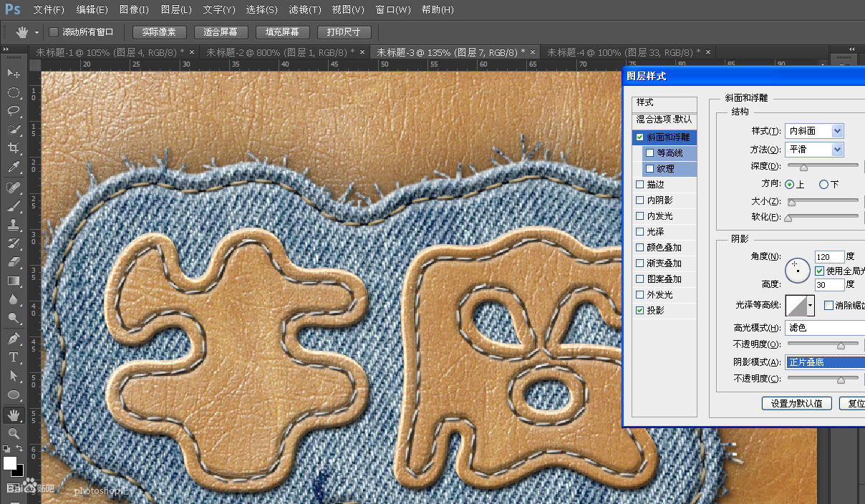Screen dimensions: 865x504
Task: Click the foreground color swatch
Action: pyautogui.click(x=10, y=463)
